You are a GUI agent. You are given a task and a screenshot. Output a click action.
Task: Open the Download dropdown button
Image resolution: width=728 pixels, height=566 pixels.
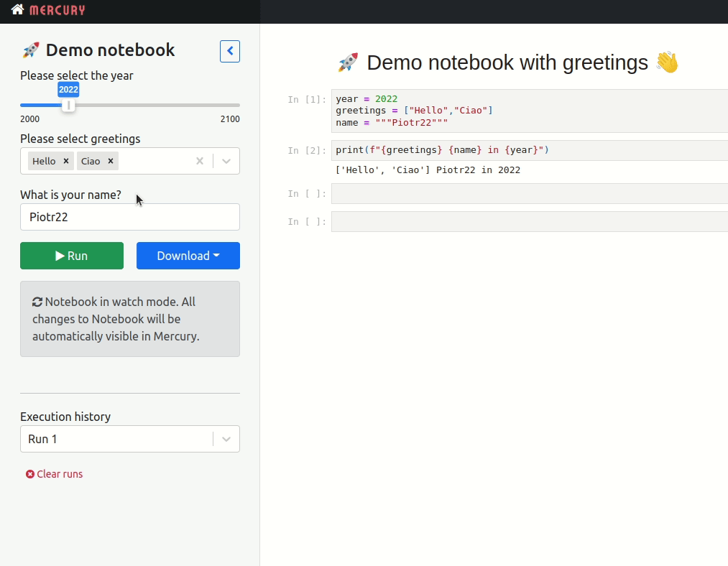point(188,256)
